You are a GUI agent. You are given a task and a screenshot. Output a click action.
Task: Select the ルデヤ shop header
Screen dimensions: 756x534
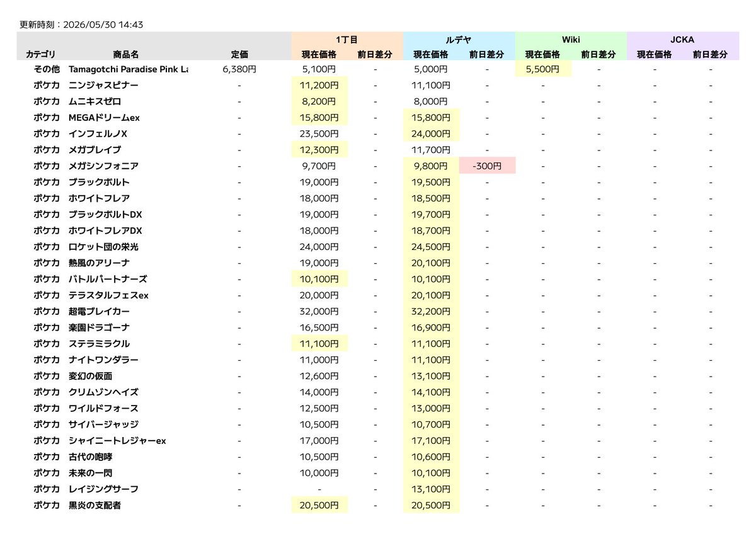coord(459,40)
